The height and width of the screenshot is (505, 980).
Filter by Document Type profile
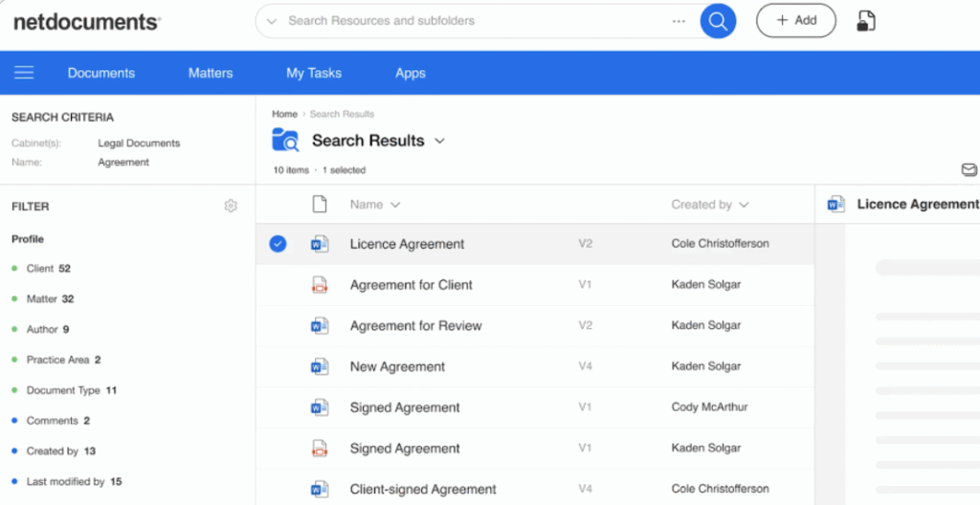pos(63,390)
